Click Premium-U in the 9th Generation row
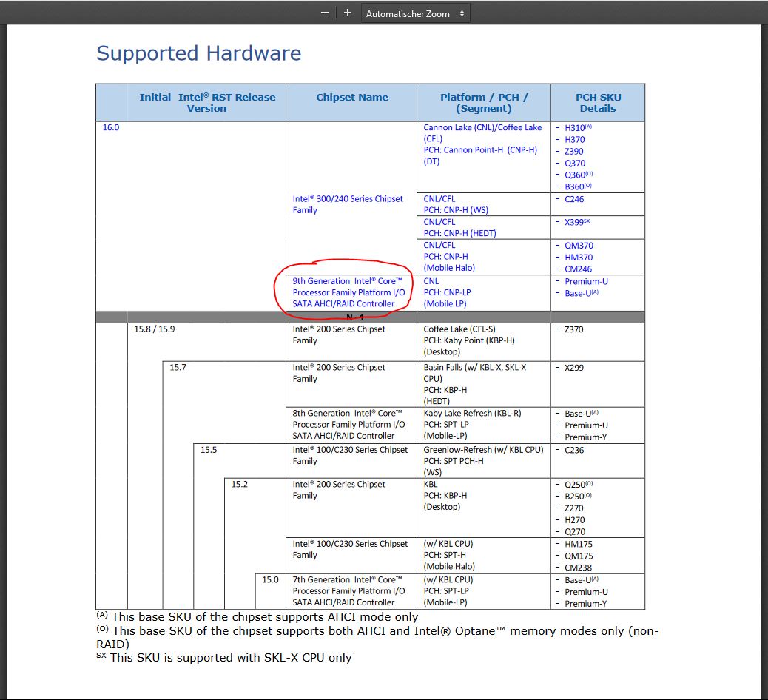This screenshot has width=768, height=700. 586,282
